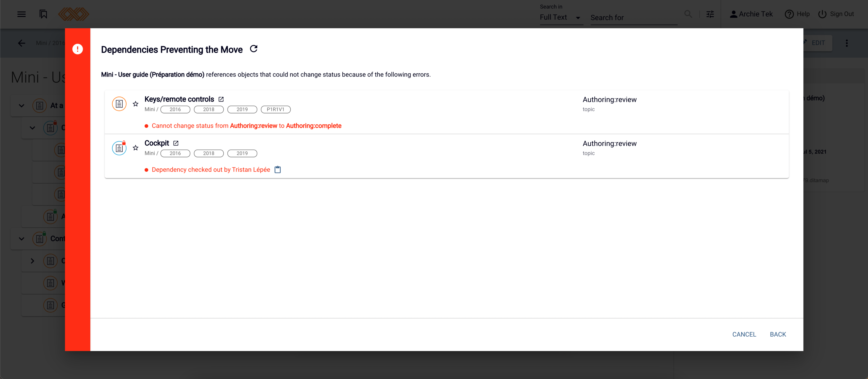
Task: Open Keys/remote controls in new window
Action: pyautogui.click(x=221, y=99)
